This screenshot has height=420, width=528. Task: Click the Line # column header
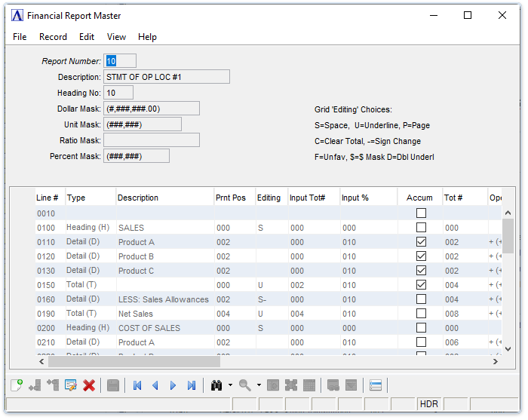[47, 198]
